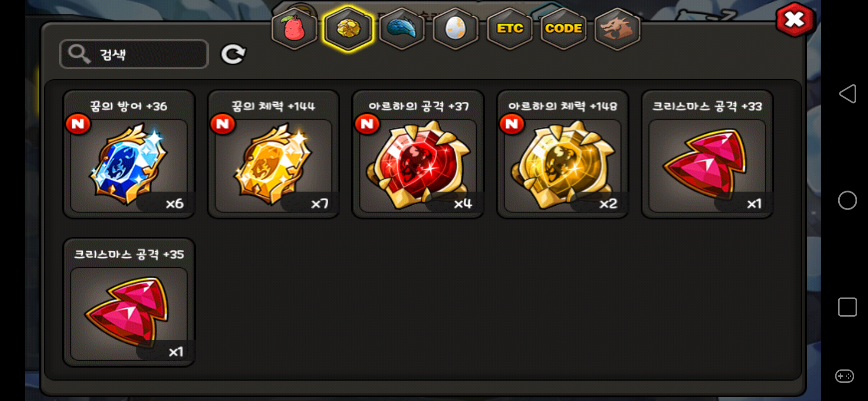The height and width of the screenshot is (401, 868).
Task: Open the gamepad controller icon
Action: click(845, 376)
